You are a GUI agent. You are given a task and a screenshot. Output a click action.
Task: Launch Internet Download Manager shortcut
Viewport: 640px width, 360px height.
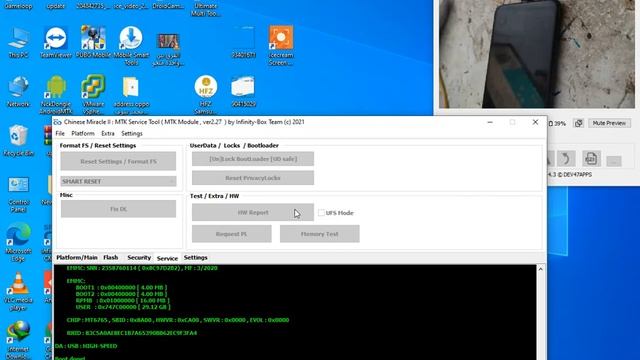point(18,340)
